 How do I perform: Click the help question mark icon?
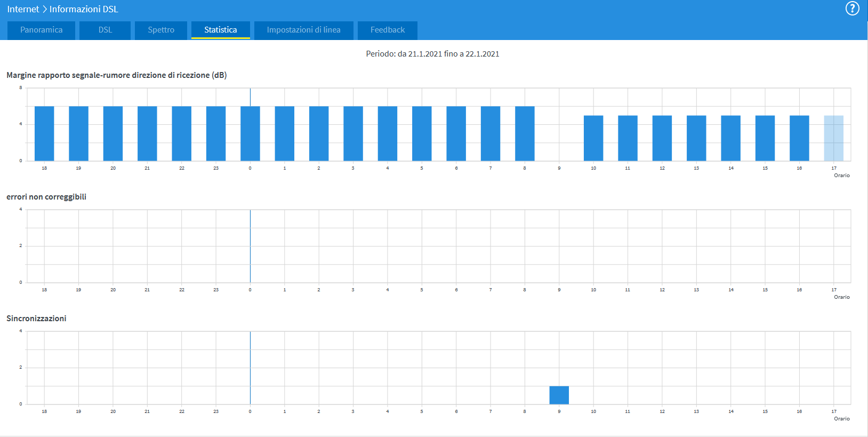(x=852, y=9)
